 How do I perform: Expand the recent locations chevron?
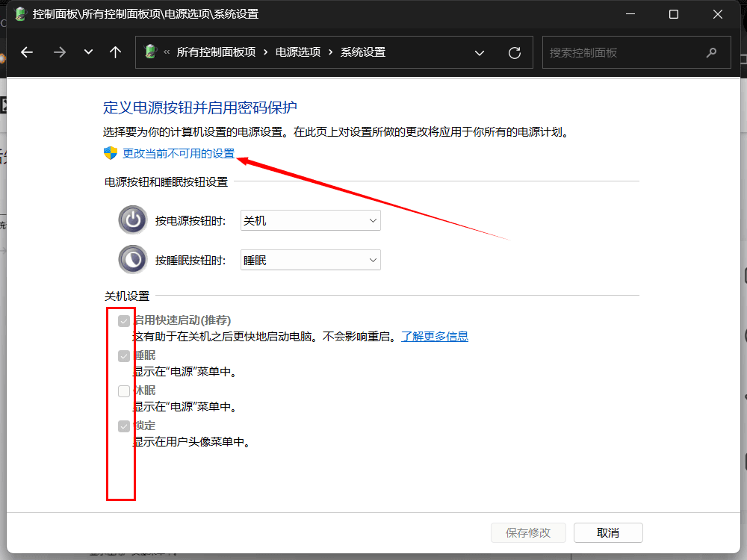[88, 52]
